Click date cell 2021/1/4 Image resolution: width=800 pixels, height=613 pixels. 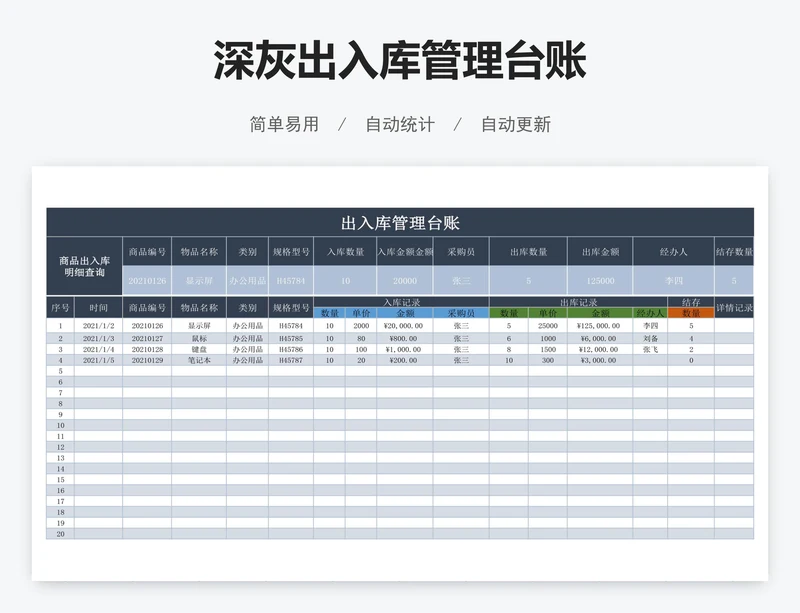[x=98, y=349]
